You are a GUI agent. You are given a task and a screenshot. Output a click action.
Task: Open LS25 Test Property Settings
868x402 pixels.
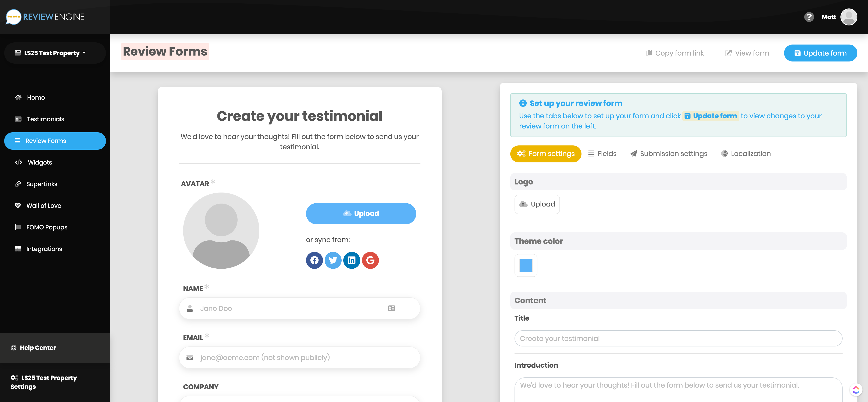point(44,382)
